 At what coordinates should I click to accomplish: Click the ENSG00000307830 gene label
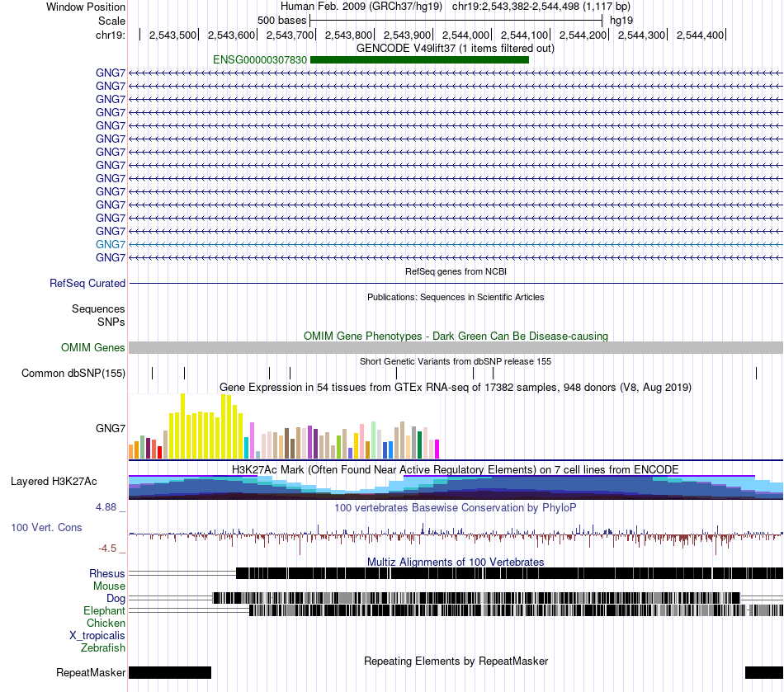(x=260, y=60)
